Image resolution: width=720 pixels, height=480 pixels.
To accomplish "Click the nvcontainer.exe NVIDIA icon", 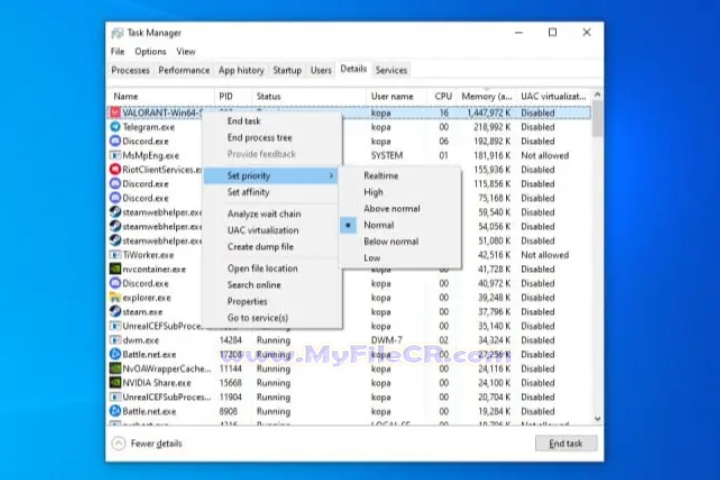I will click(x=115, y=269).
